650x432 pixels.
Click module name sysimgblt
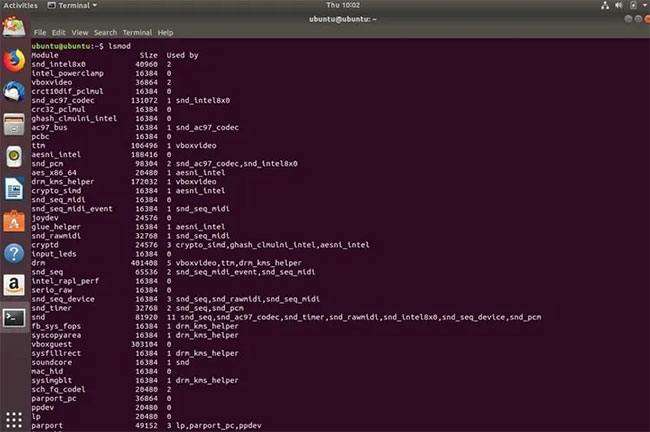click(x=52, y=381)
